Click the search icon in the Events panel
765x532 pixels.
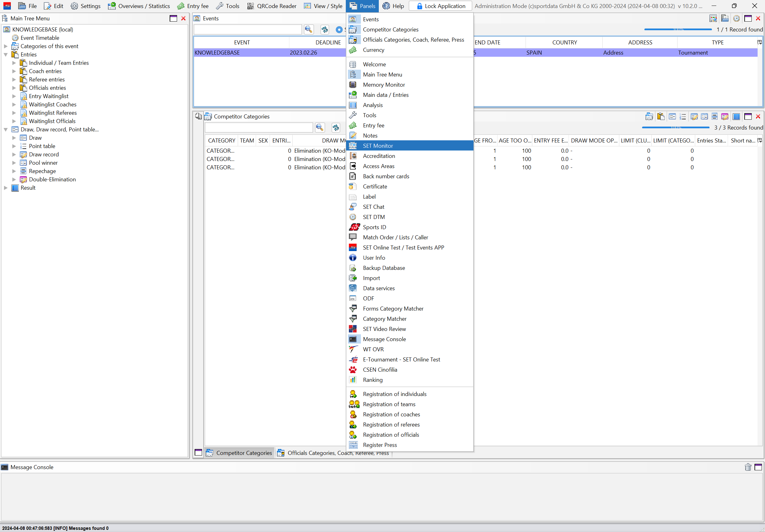coord(308,30)
